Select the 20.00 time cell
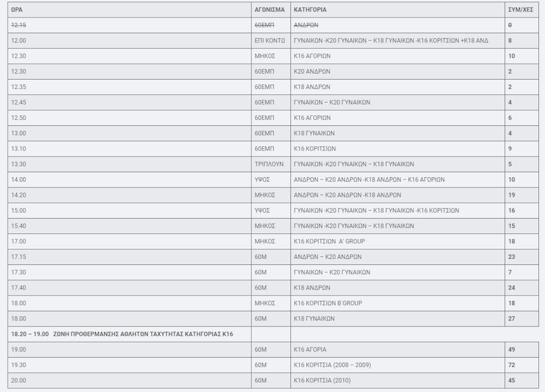 click(x=19, y=381)
